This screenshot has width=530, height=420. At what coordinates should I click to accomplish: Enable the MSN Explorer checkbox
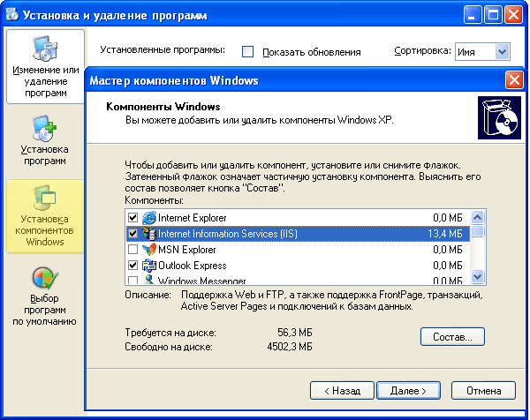click(132, 250)
